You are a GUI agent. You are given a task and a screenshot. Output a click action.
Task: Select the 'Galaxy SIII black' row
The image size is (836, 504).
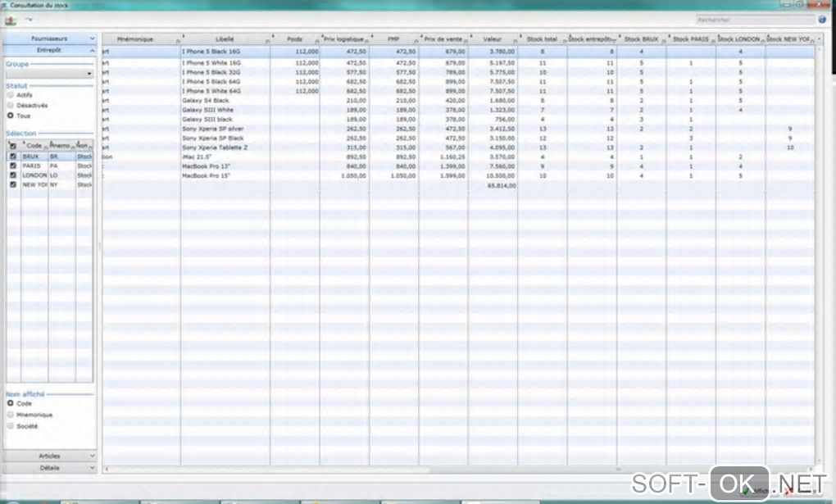[x=458, y=120]
